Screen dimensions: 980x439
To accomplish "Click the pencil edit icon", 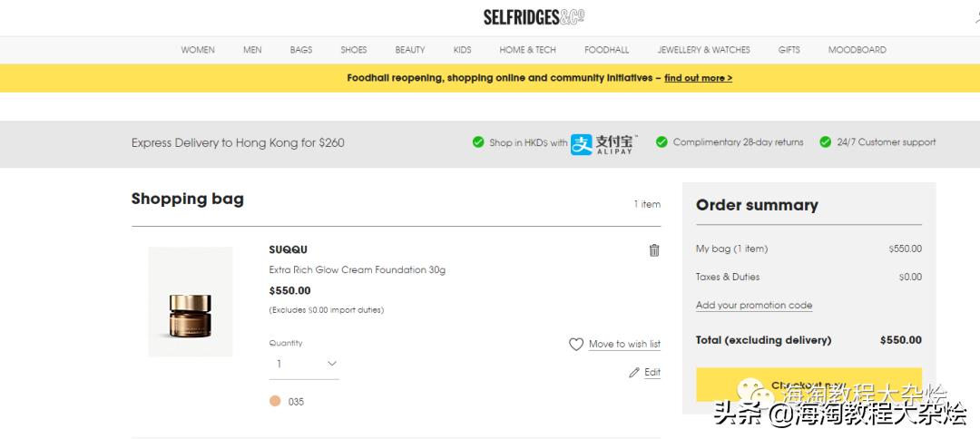I will click(x=634, y=373).
